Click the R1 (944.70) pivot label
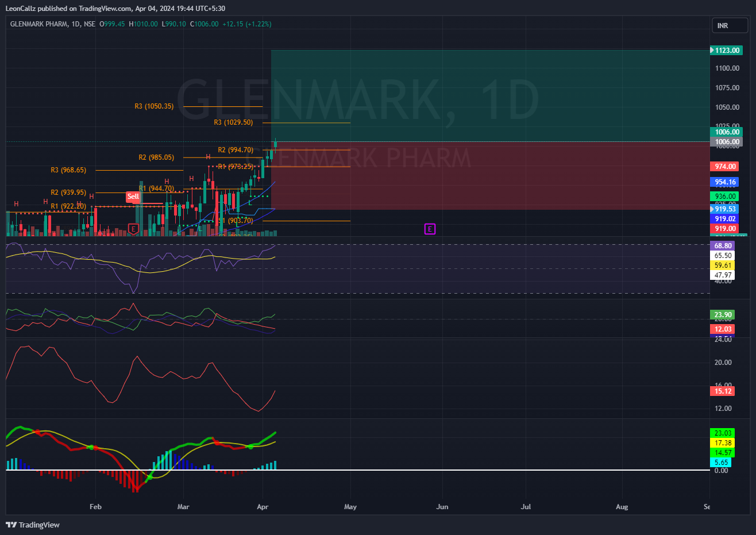This screenshot has width=756, height=535. (156, 188)
